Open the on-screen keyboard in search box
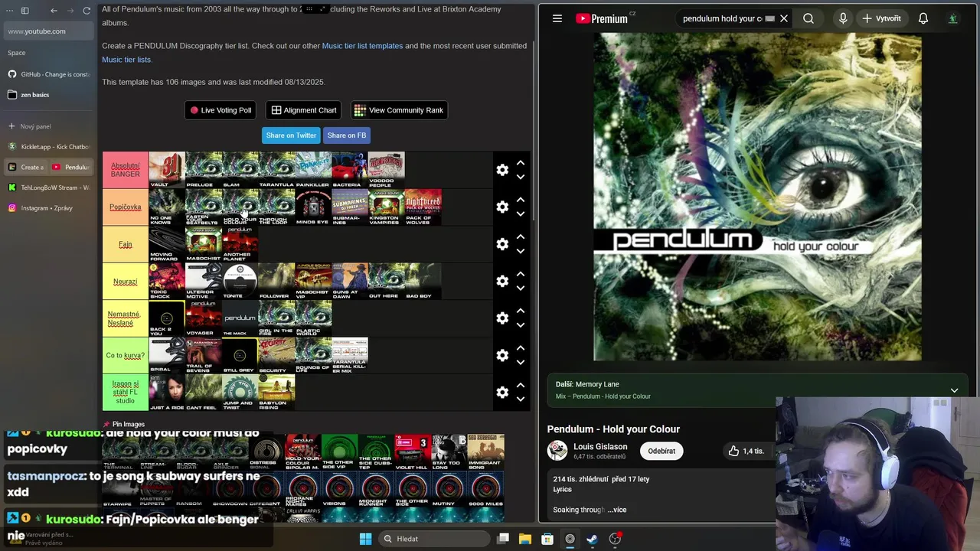Image resolution: width=980 pixels, height=551 pixels. coord(770,18)
